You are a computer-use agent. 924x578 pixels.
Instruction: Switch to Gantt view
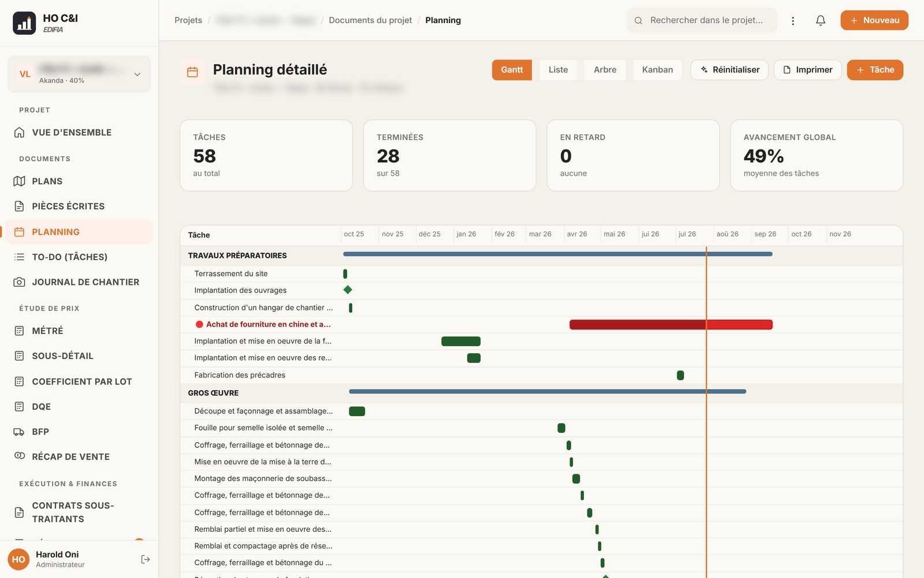pyautogui.click(x=512, y=70)
